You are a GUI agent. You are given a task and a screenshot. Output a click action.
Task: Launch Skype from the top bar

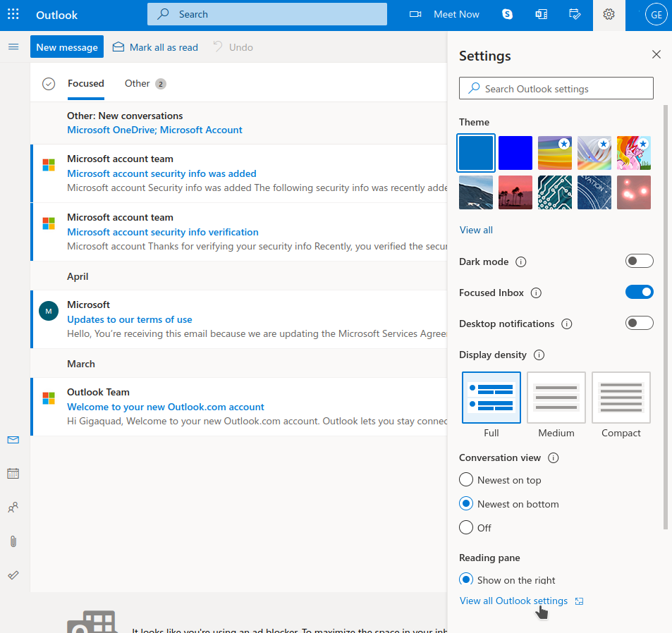coord(507,14)
